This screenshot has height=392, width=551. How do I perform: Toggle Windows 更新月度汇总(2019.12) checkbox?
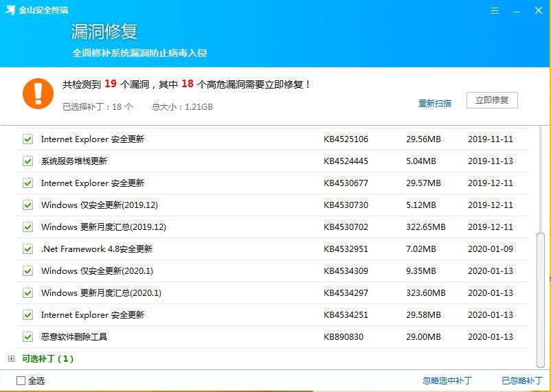click(27, 227)
